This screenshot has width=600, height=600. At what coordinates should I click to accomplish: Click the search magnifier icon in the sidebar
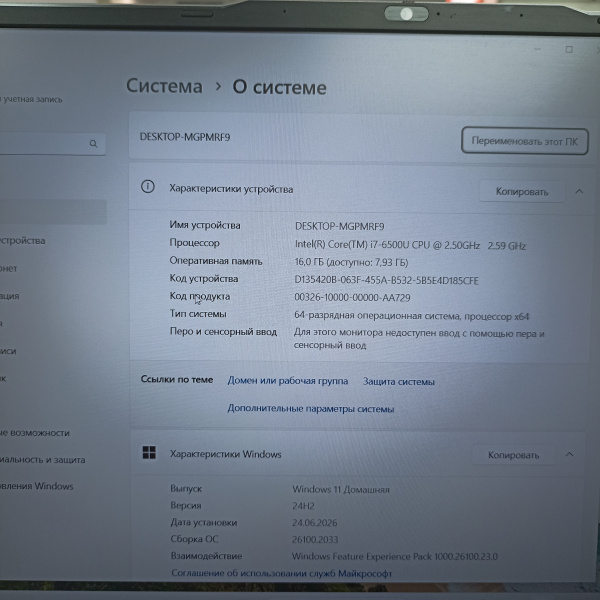(x=93, y=144)
